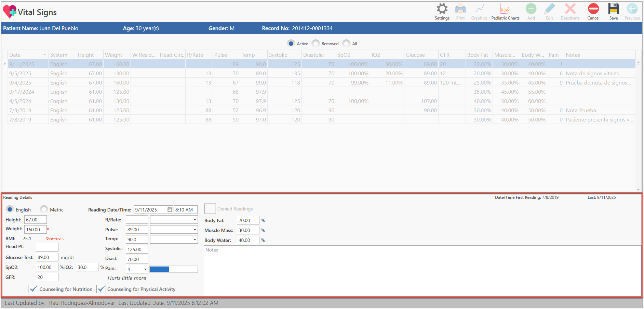Viewport: 644px width, 309px height.
Task: Click the Notes text area
Action: (422, 271)
